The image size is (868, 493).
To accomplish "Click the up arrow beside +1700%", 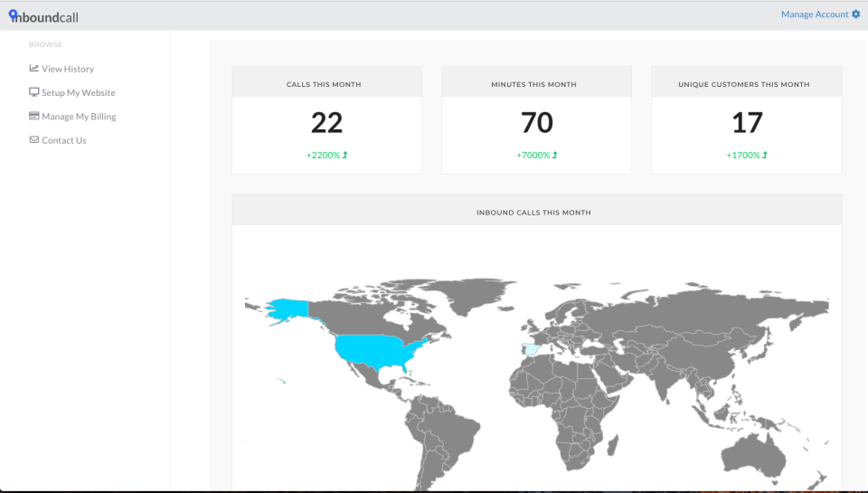I will tap(765, 155).
